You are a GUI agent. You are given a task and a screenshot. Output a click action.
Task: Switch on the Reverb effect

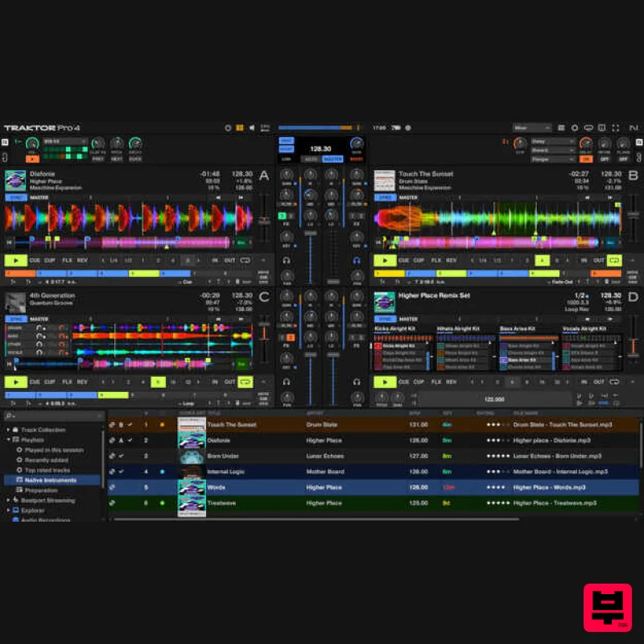[605, 159]
